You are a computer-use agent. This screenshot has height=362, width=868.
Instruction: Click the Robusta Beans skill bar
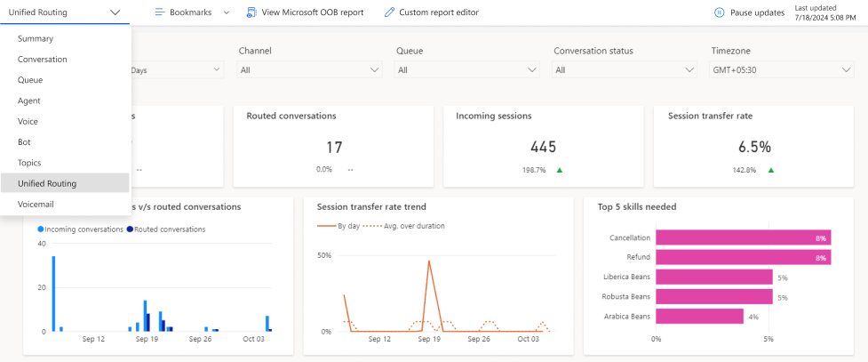(714, 296)
